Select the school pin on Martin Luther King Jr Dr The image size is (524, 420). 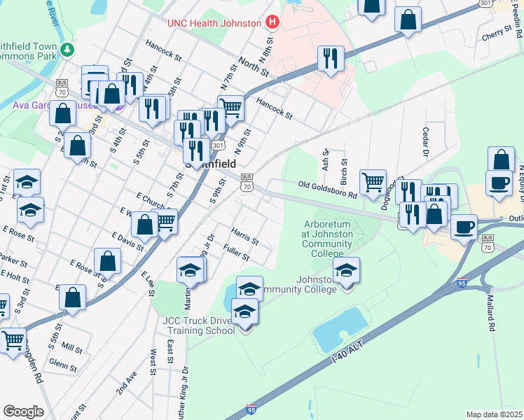[190, 271]
